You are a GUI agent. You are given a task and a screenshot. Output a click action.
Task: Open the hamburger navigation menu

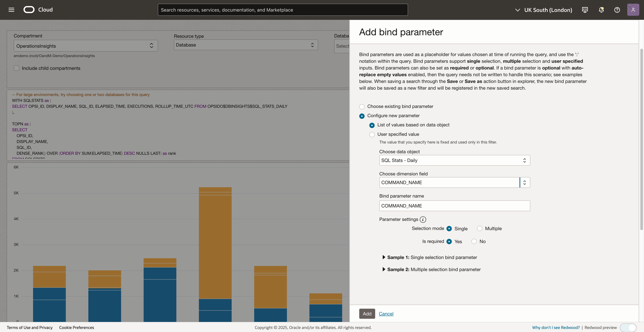tap(11, 10)
